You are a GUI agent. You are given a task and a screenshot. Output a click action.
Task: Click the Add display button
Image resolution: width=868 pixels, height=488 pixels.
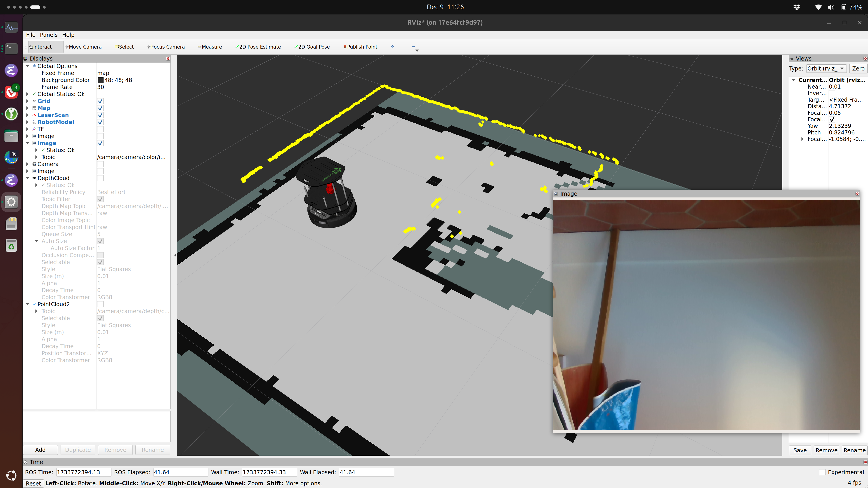pos(40,449)
